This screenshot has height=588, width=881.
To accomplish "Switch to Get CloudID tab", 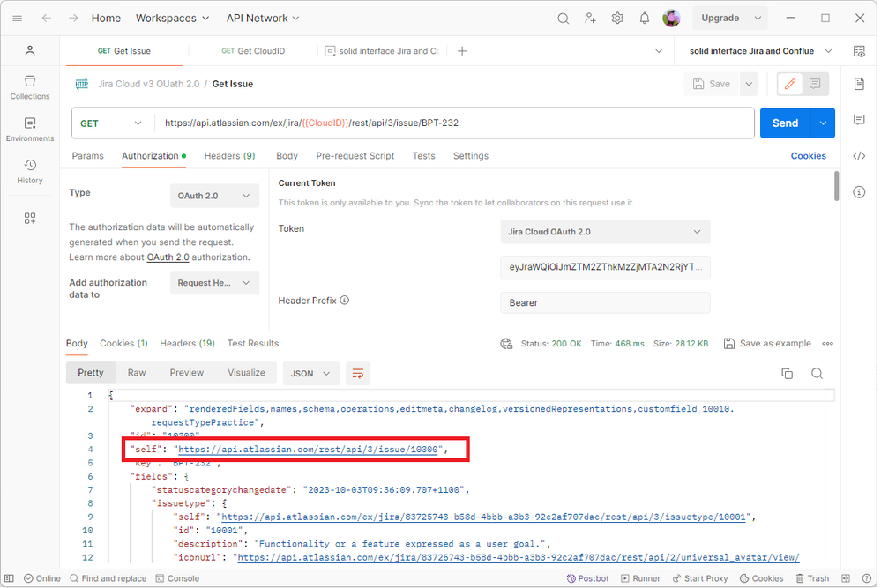I will (253, 51).
